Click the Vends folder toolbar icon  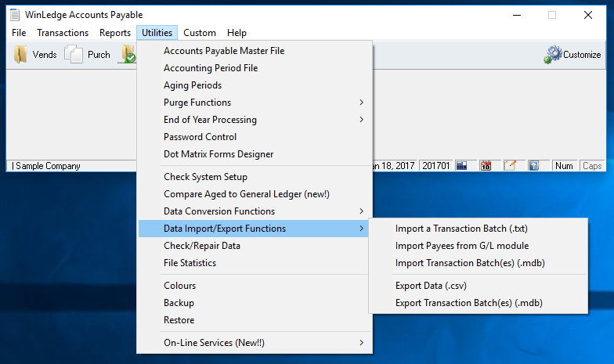(x=20, y=55)
